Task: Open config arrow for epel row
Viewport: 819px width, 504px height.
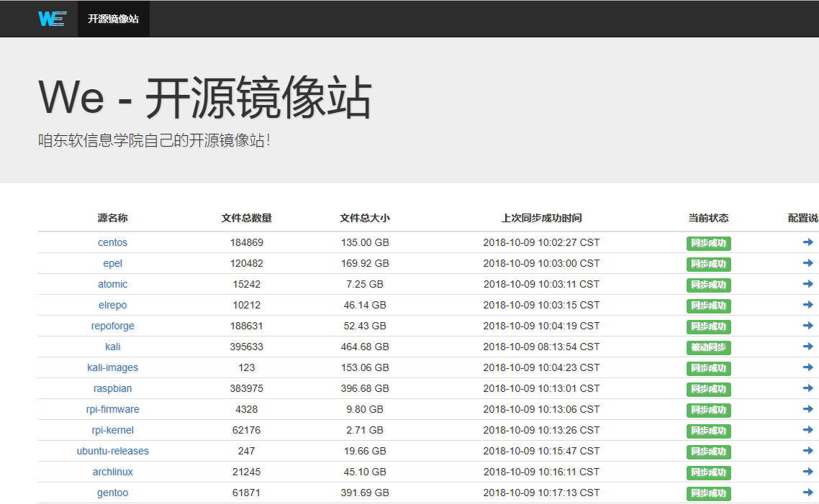Action: click(x=808, y=263)
